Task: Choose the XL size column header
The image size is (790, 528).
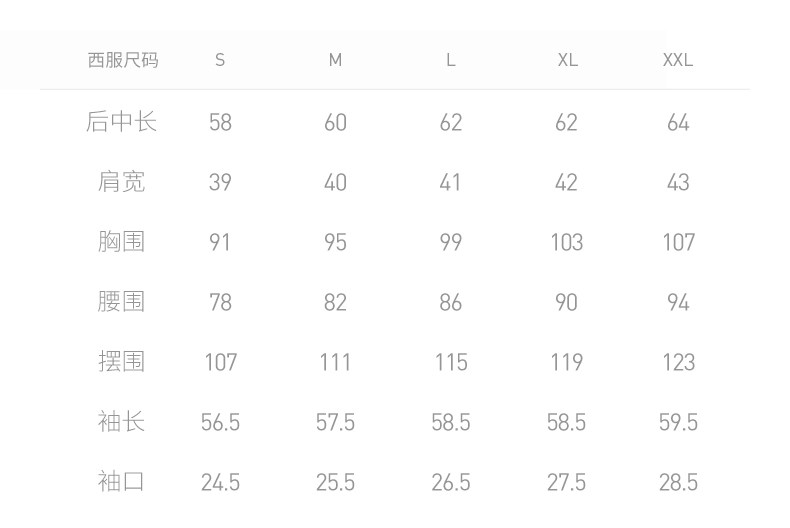Action: tap(567, 60)
